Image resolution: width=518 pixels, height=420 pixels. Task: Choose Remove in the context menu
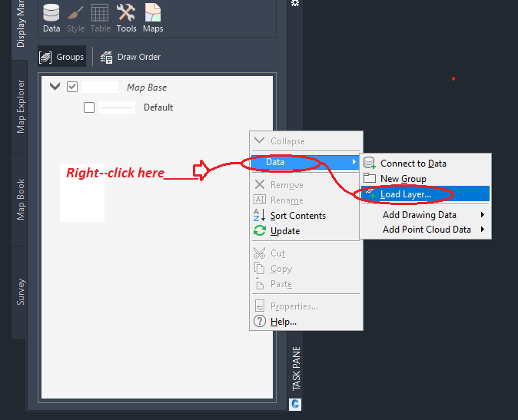(306, 185)
